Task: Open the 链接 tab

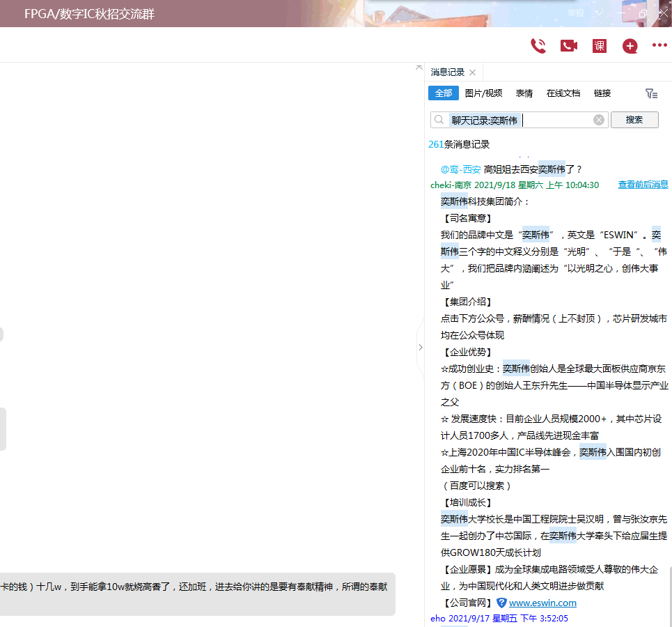Action: (x=602, y=93)
